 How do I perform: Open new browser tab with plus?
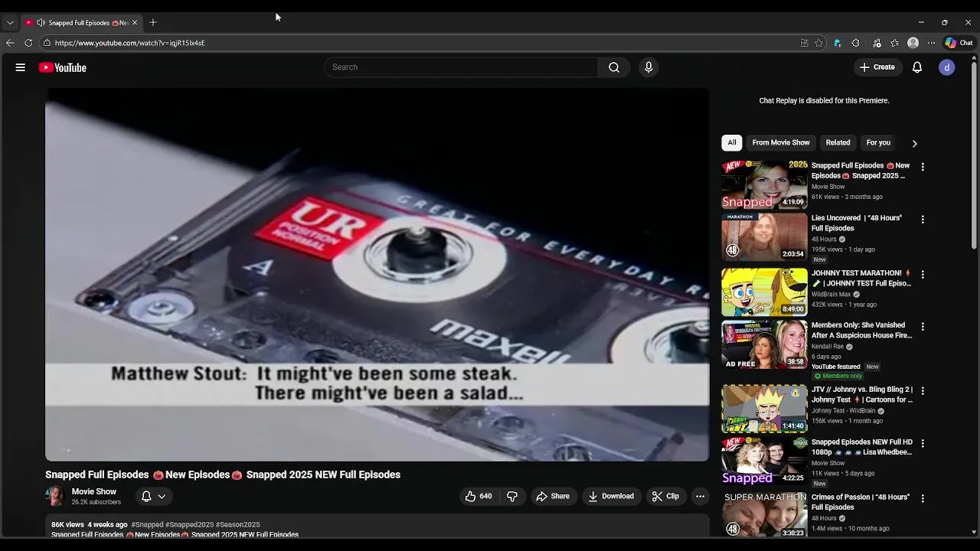[153, 22]
